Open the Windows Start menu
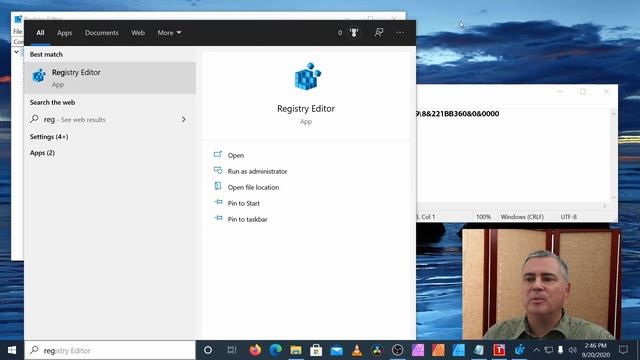The height and width of the screenshot is (360, 640). coord(12,350)
